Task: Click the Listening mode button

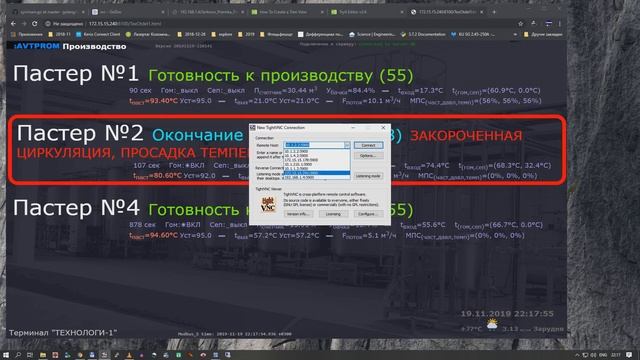Action: (368, 176)
